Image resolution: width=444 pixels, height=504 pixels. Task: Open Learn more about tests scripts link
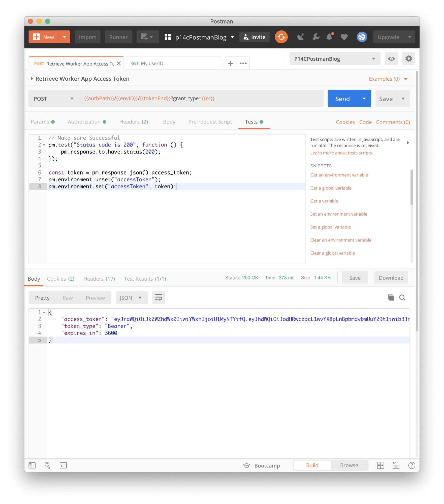coord(341,153)
